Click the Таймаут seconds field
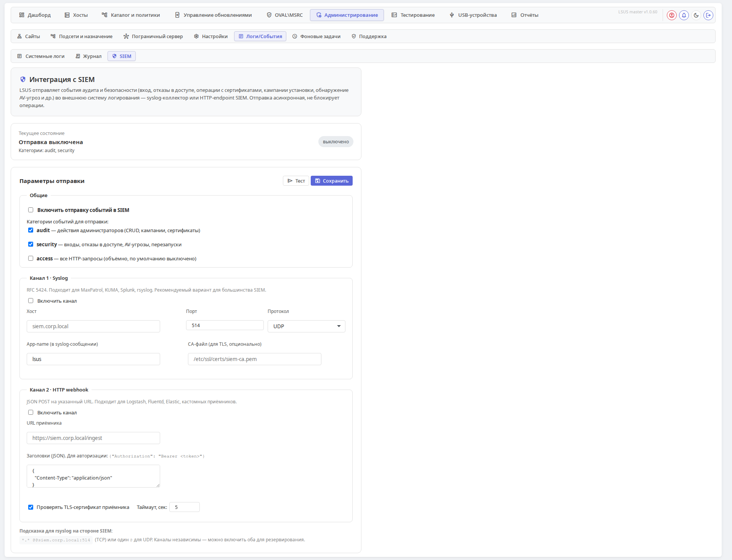This screenshot has height=560, width=732. 185,507
